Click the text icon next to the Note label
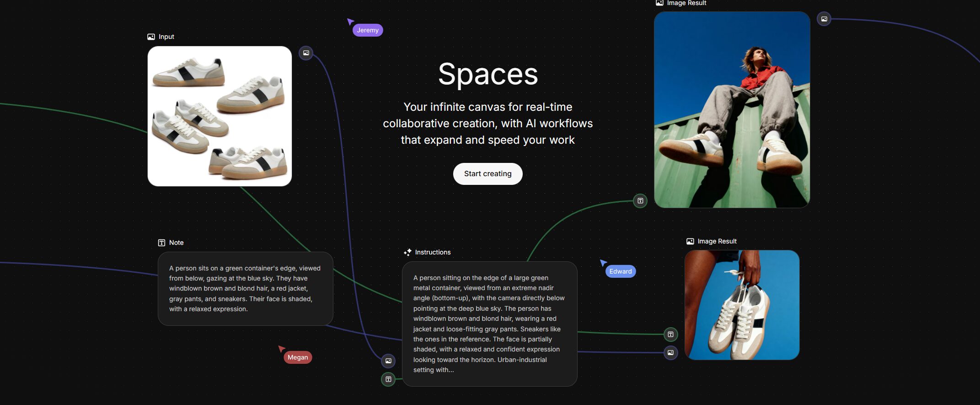Image resolution: width=980 pixels, height=405 pixels. pos(161,243)
